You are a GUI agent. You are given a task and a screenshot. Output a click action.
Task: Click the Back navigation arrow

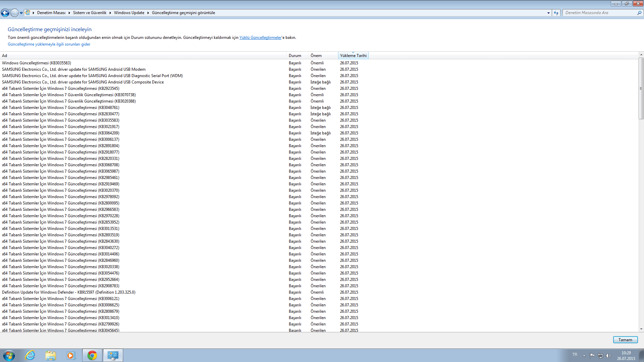tap(5, 13)
